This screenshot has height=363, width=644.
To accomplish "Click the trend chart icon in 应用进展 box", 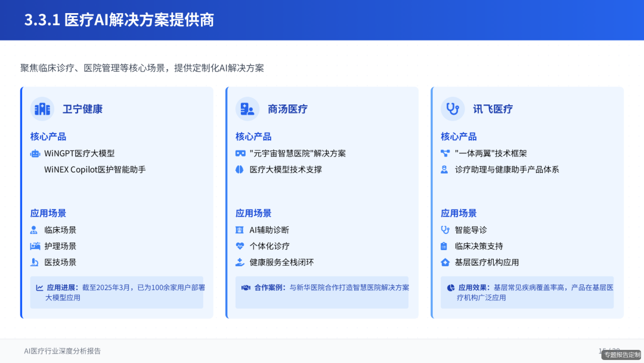I will pyautogui.click(x=40, y=287).
